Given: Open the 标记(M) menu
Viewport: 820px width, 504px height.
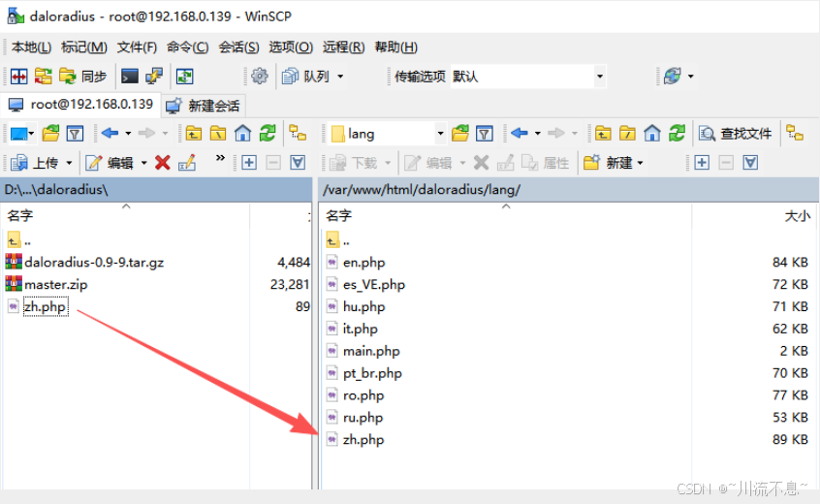Looking at the screenshot, I should pyautogui.click(x=83, y=47).
